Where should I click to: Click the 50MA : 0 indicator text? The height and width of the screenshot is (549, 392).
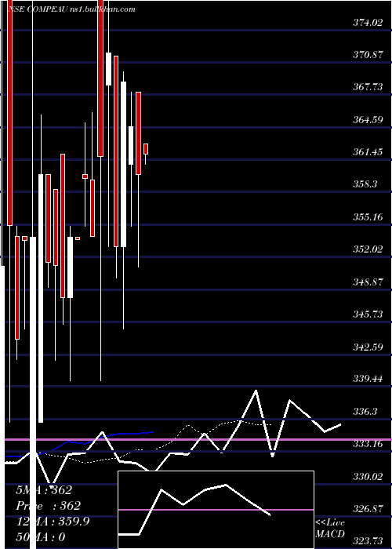(x=40, y=536)
